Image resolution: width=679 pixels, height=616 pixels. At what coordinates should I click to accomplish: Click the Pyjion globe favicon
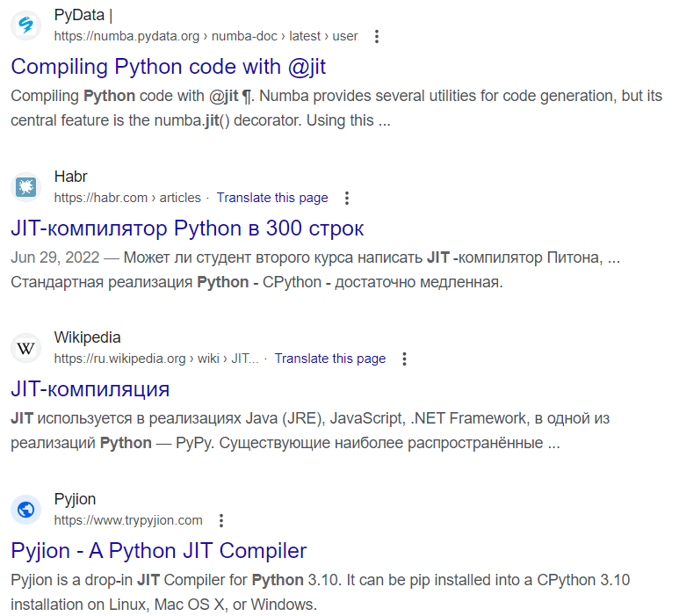tap(26, 510)
